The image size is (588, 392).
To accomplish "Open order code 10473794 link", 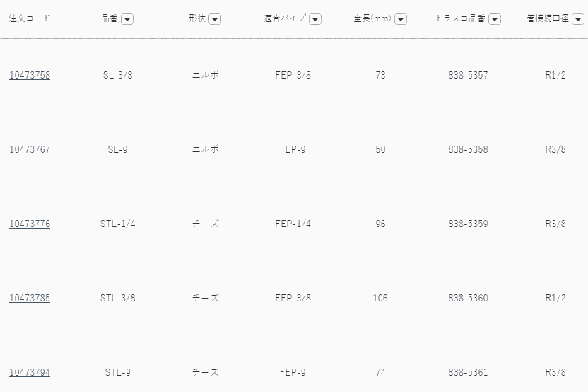I will click(30, 372).
